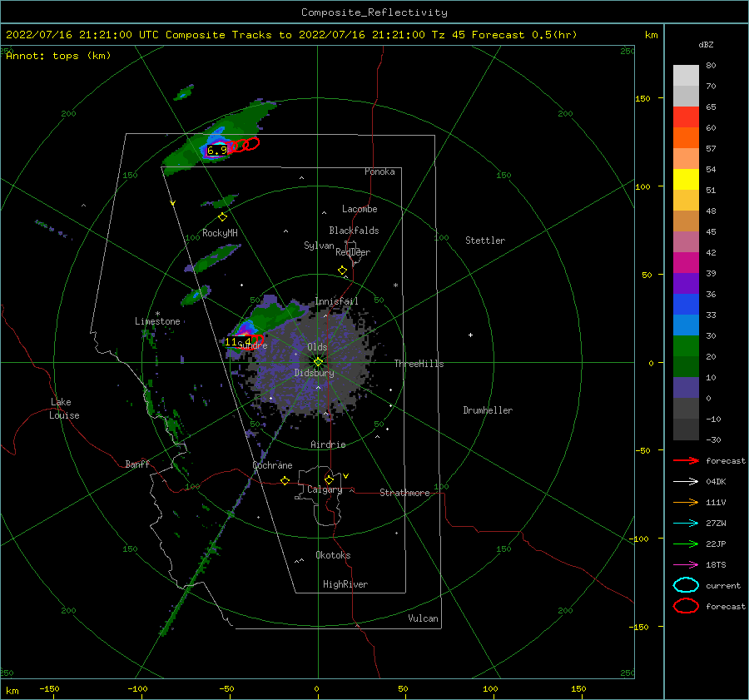Click the Didsbury city label
The width and height of the screenshot is (749, 700).
click(314, 373)
